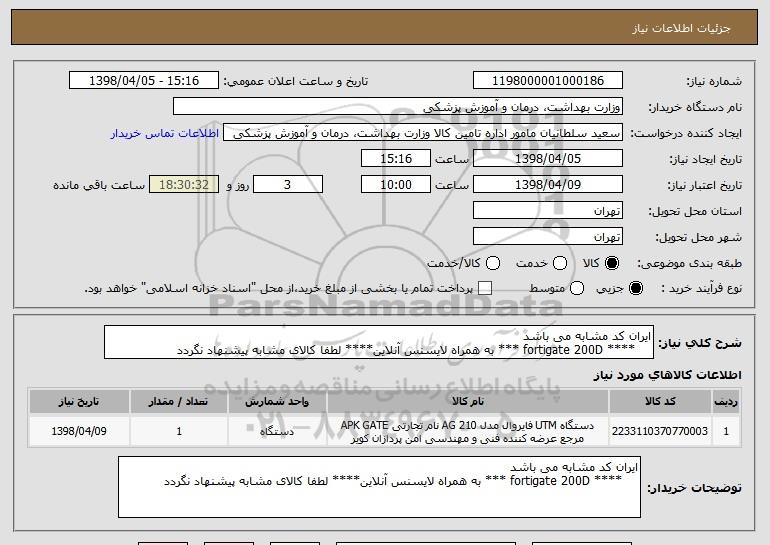
Task: Click the creation time field 15:16
Action: [396, 159]
